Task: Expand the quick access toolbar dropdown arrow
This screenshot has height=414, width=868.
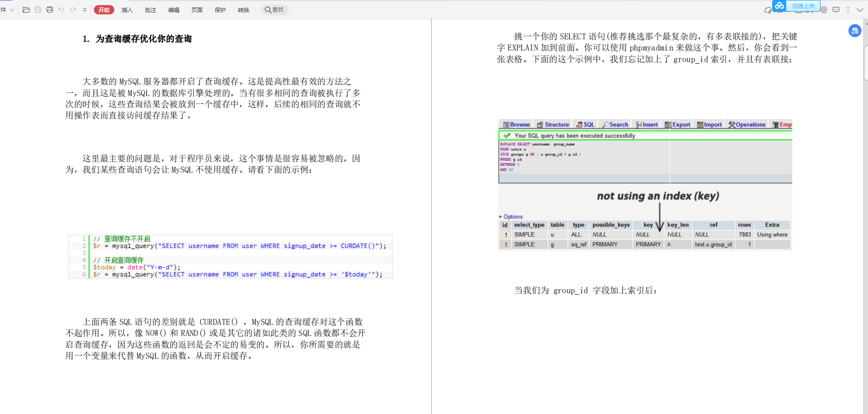Action: click(x=85, y=10)
